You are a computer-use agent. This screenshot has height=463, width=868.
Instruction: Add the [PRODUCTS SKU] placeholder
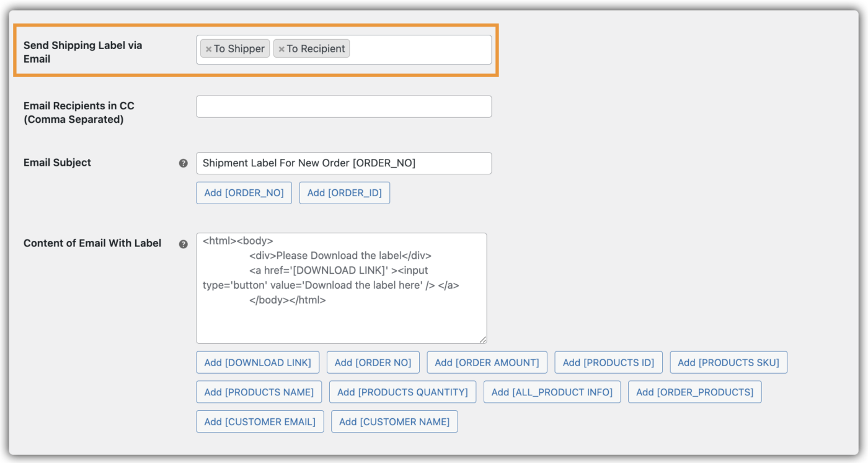point(728,362)
